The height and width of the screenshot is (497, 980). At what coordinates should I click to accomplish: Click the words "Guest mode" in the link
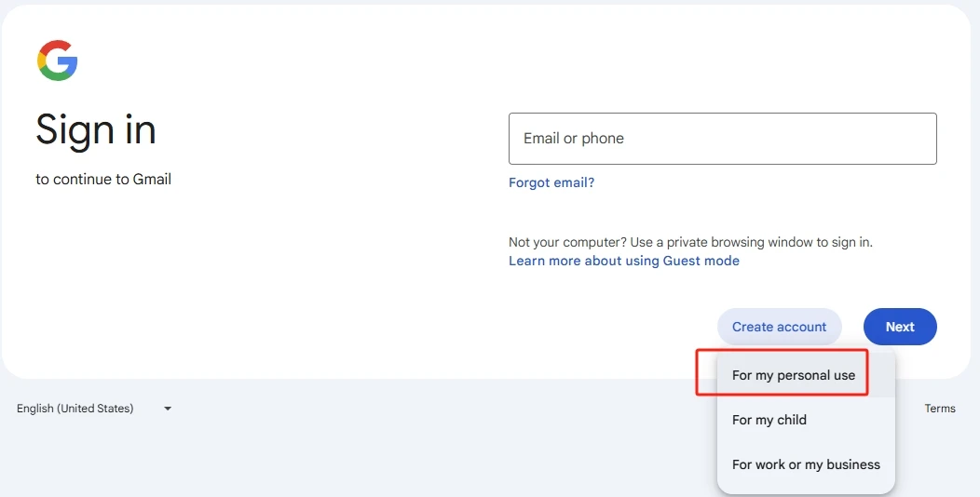pyautogui.click(x=701, y=261)
